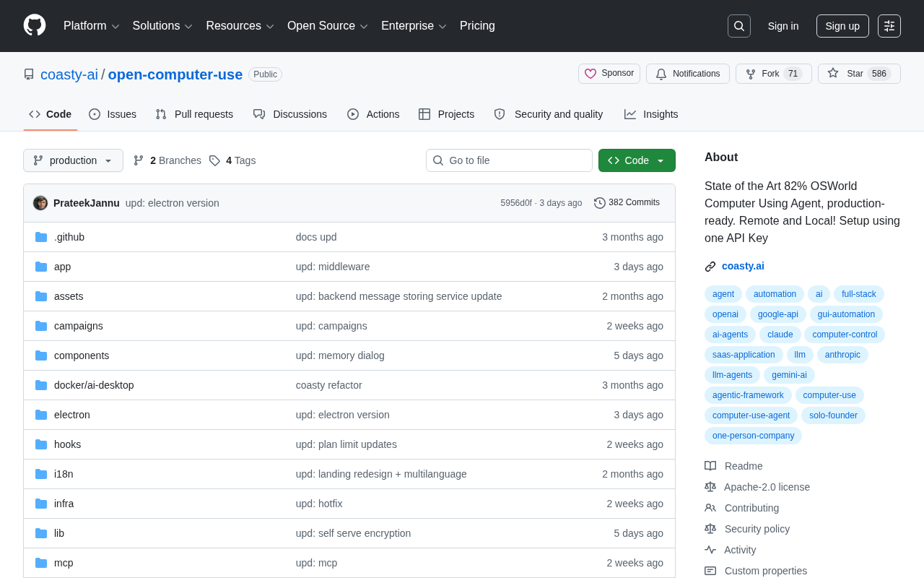Screen dimensions: 924x578
Task: View the 2 Branches link
Action: click(x=167, y=160)
